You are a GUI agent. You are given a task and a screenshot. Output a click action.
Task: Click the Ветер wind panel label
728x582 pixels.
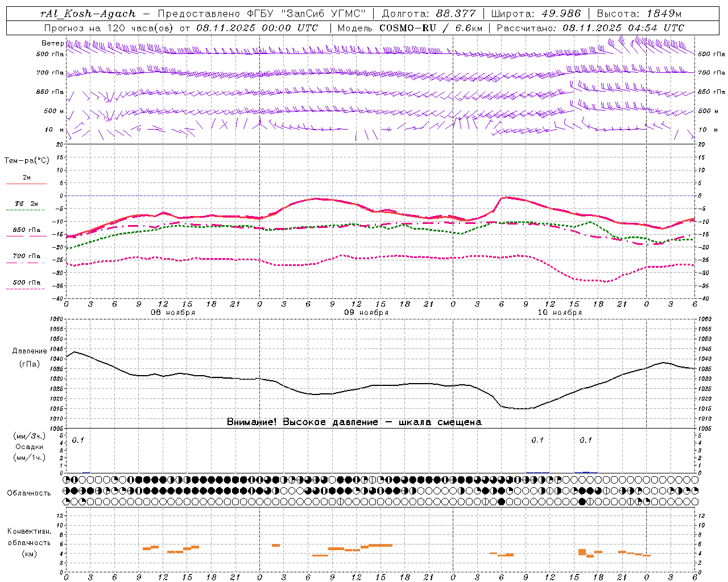coord(52,43)
